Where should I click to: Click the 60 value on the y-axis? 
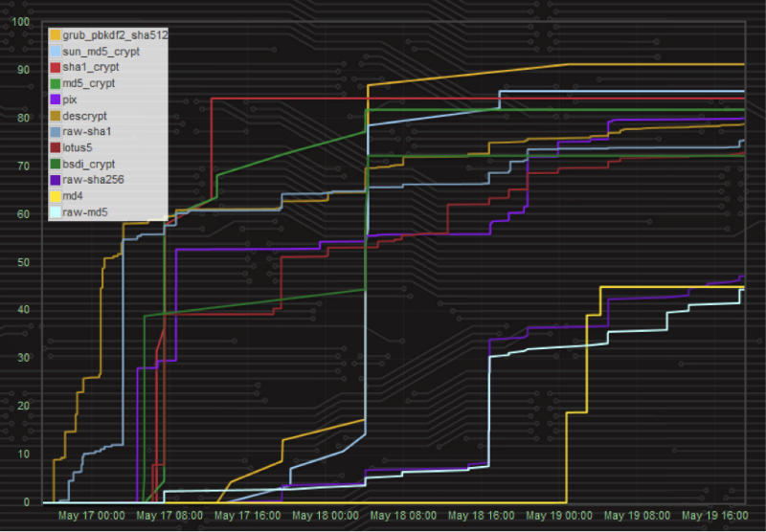click(x=23, y=214)
